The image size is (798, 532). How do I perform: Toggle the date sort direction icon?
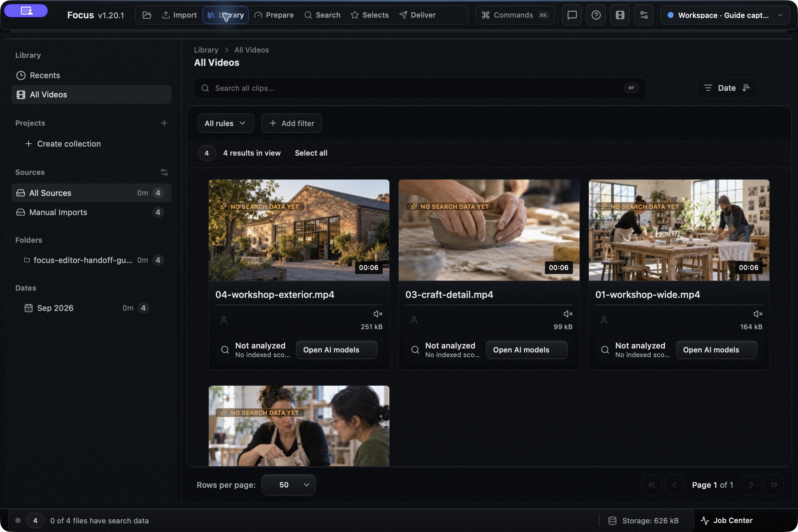[x=746, y=87]
